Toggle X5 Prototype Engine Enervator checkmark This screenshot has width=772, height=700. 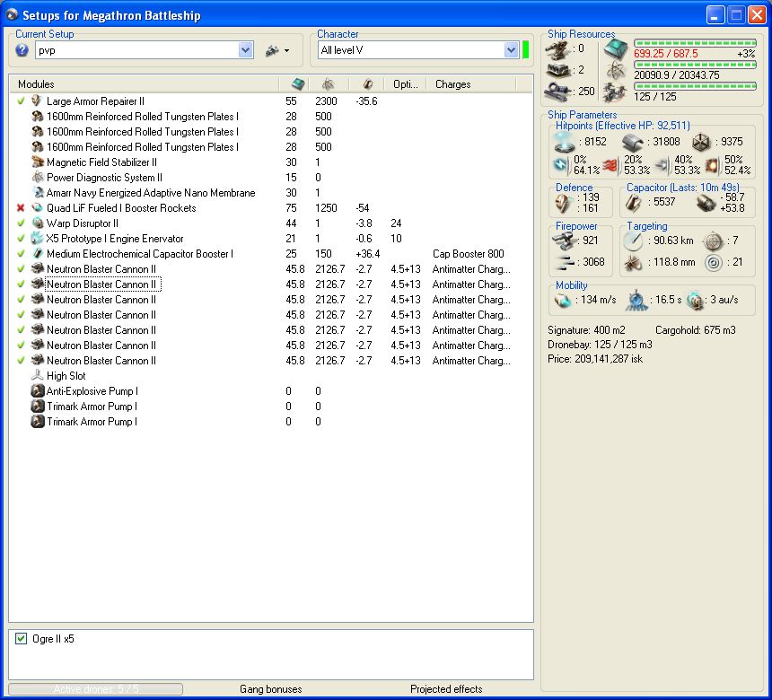point(21,238)
